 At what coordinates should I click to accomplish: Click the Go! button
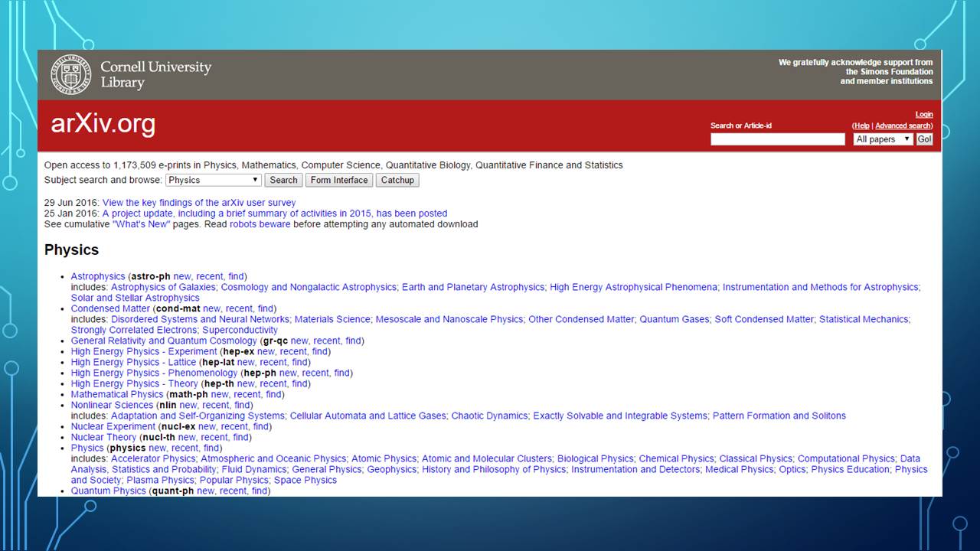click(x=925, y=139)
